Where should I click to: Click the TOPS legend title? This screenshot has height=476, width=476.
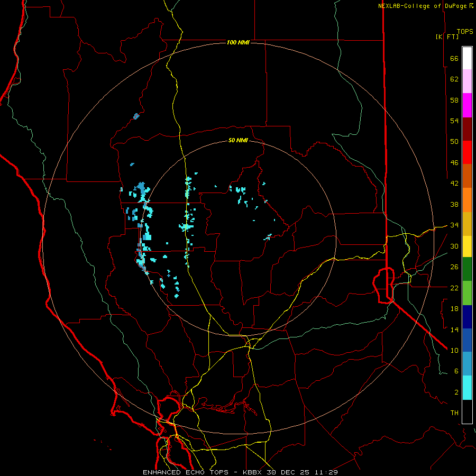[x=465, y=32]
